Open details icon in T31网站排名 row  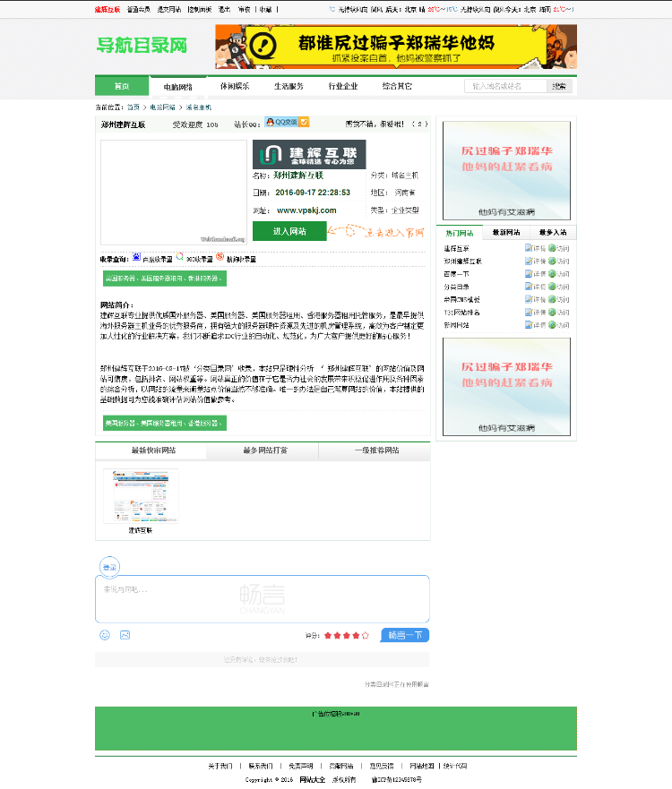tap(529, 313)
